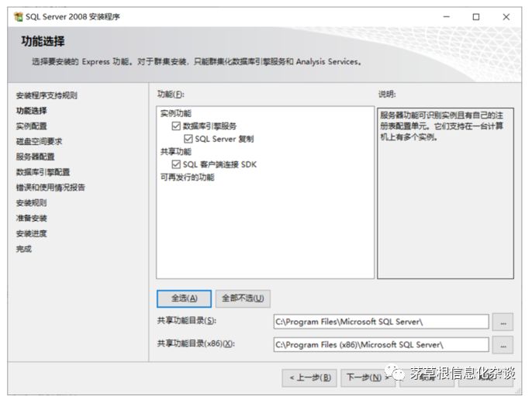This screenshot has width=532, height=396.
Task: Select the 错误和使用情况报告 sidebar step
Action: [x=50, y=188]
